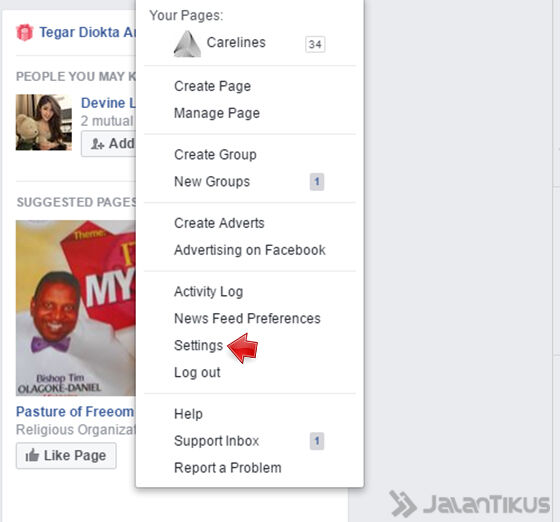Open Activity Log from the menu
560x522 pixels.
coord(209,292)
